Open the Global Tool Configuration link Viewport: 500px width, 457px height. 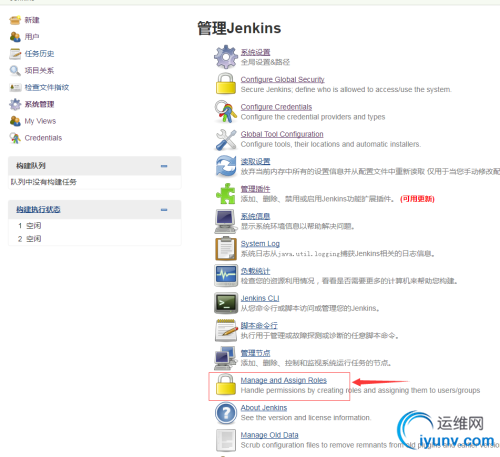coord(282,134)
